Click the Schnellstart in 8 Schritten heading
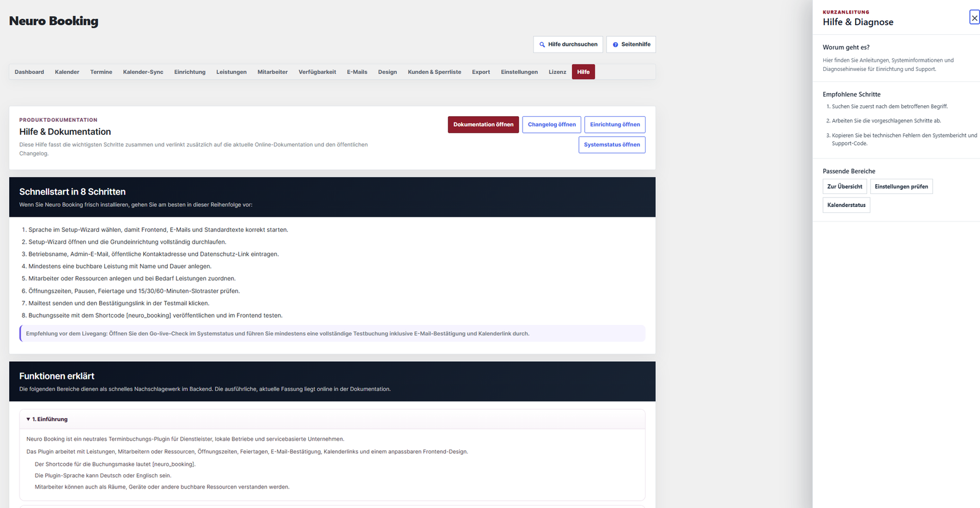Viewport: 980px width, 508px height. [x=72, y=192]
